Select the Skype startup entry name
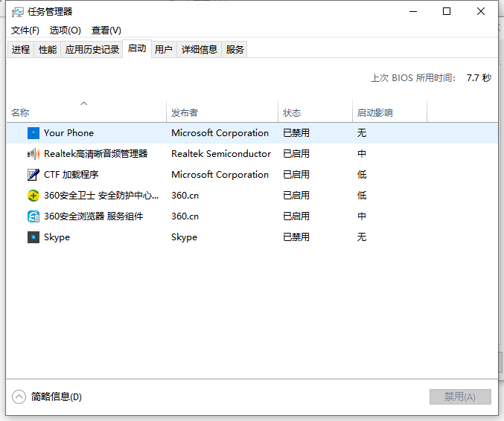Image resolution: width=504 pixels, height=421 pixels. pos(57,237)
